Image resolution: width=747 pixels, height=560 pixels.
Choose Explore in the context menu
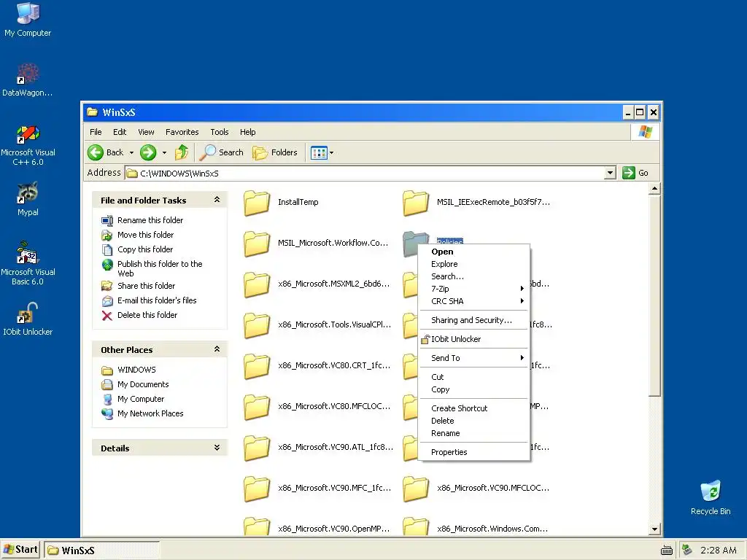[474, 264]
